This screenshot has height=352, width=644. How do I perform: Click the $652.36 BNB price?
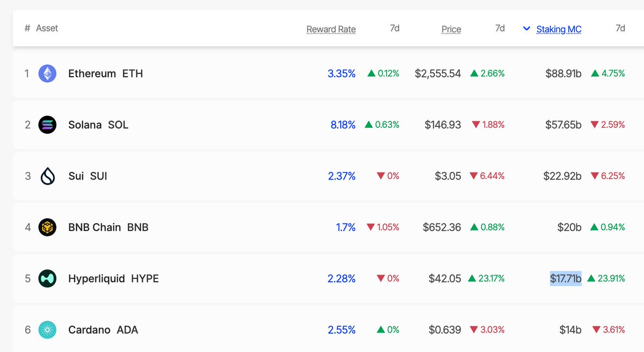click(x=442, y=227)
